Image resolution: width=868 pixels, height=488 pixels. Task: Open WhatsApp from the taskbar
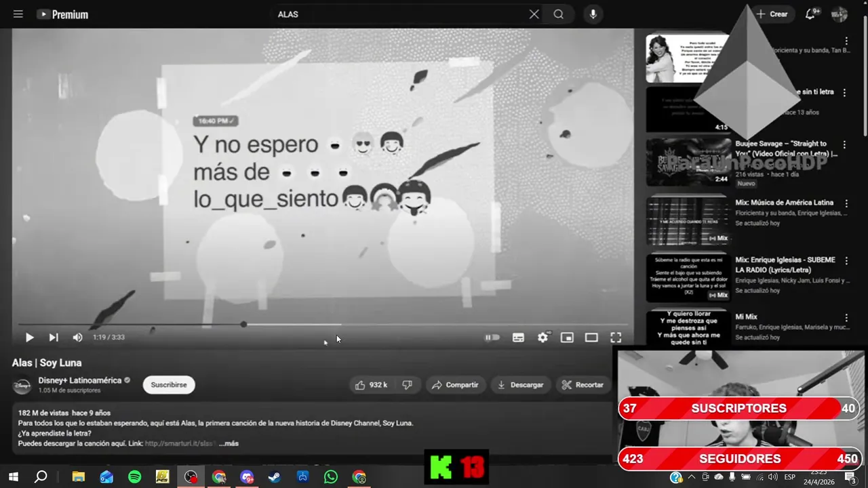pyautogui.click(x=330, y=477)
